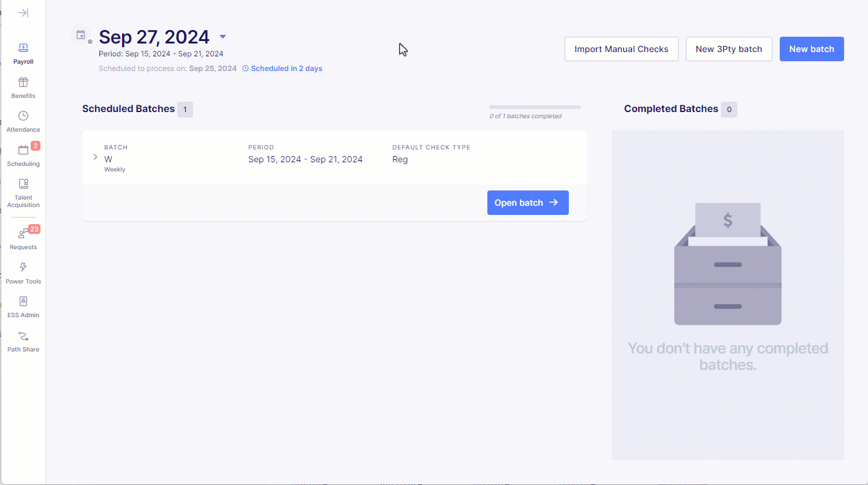Image resolution: width=868 pixels, height=485 pixels.
Task: Open Requests icon with 23 badge
Action: tap(23, 233)
